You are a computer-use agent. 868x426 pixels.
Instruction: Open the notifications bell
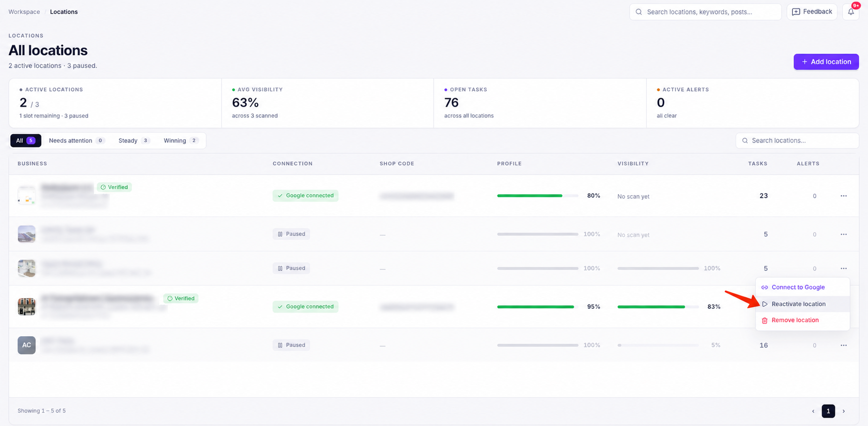point(851,12)
